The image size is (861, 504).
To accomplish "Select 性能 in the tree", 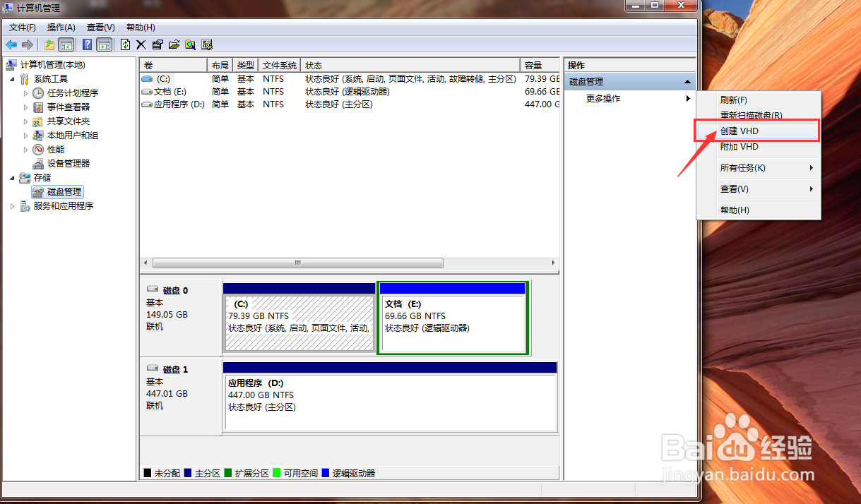I will click(55, 150).
